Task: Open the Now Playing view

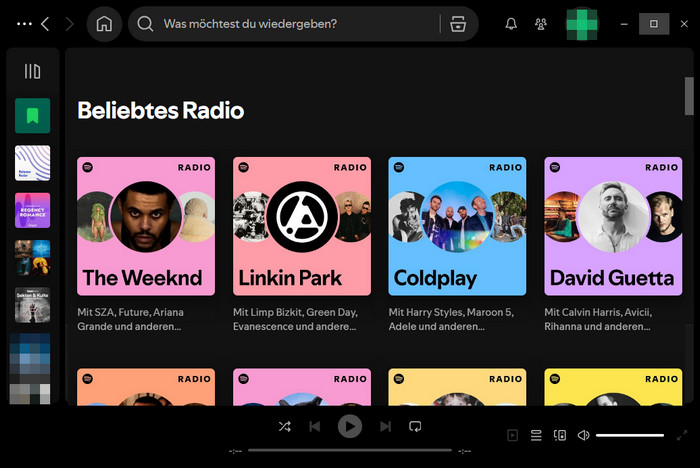Action: (512, 435)
